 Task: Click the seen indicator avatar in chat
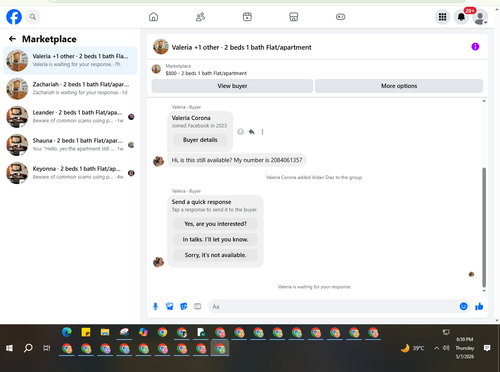tap(471, 274)
